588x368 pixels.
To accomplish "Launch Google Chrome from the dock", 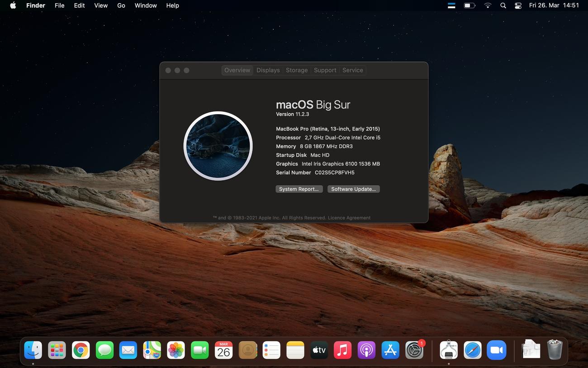I will coord(81,350).
